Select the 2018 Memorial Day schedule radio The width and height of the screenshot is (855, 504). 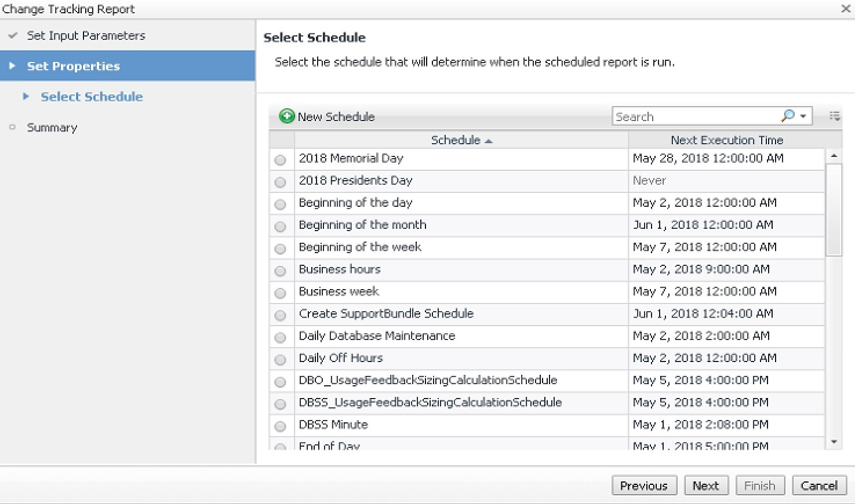[281, 160]
